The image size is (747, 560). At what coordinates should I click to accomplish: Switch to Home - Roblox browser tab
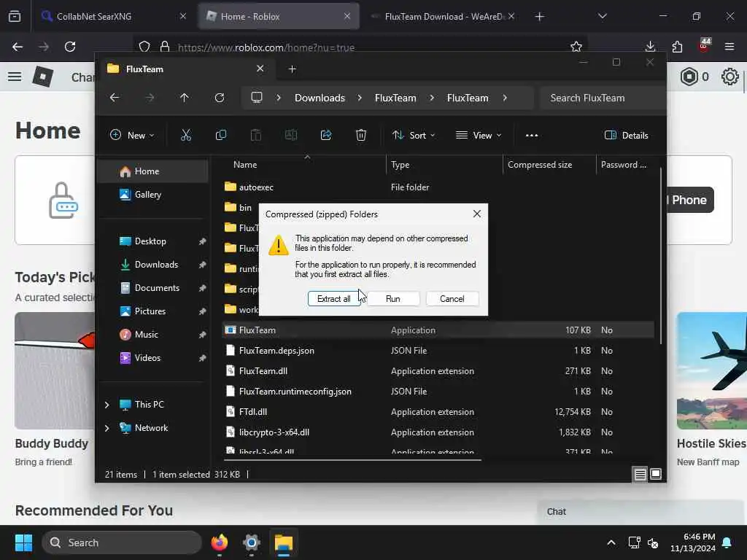tap(279, 16)
